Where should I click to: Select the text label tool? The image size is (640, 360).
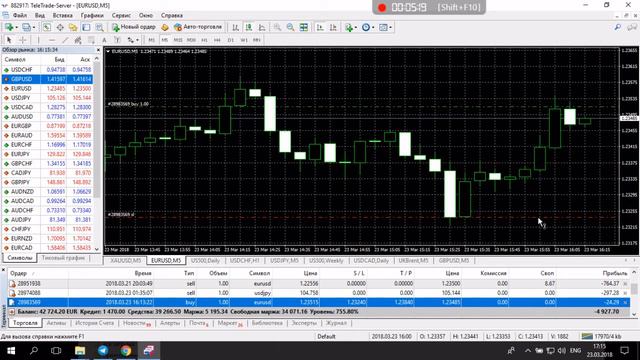click(117, 40)
